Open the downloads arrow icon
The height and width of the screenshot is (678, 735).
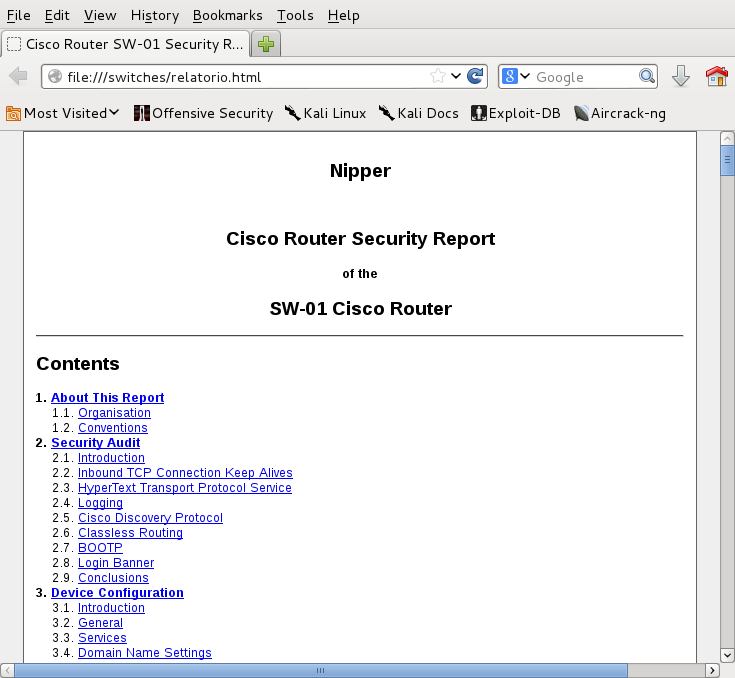(681, 76)
